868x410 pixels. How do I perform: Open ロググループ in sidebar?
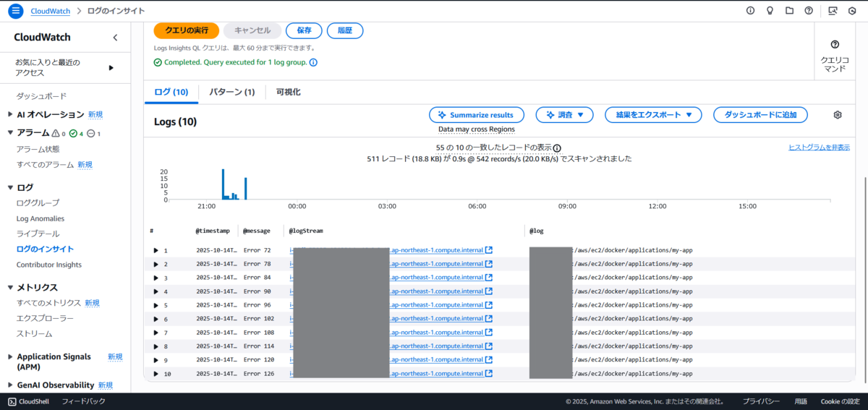(x=38, y=203)
